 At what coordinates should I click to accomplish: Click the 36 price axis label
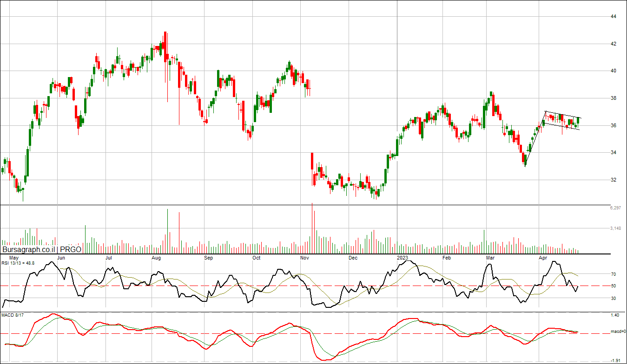tap(614, 126)
